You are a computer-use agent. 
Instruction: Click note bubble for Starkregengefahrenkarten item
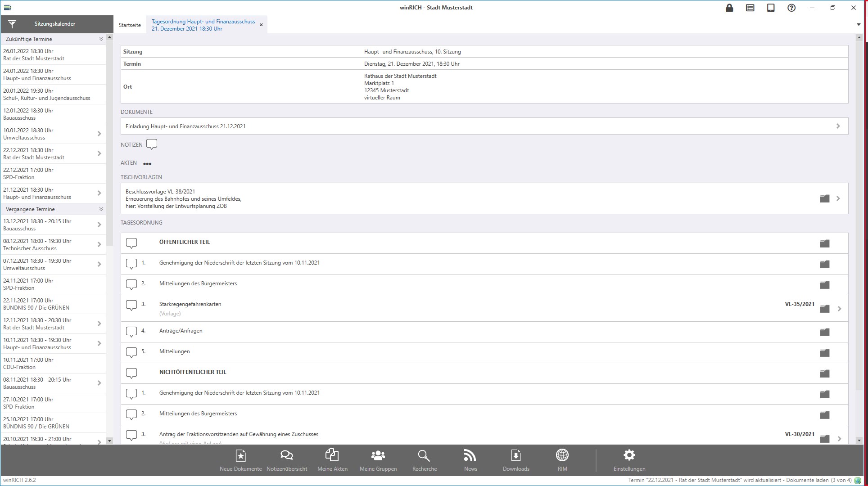click(x=131, y=306)
